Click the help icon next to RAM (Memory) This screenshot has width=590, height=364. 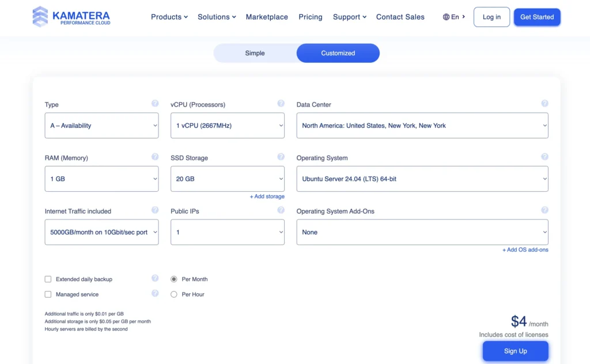(x=155, y=157)
